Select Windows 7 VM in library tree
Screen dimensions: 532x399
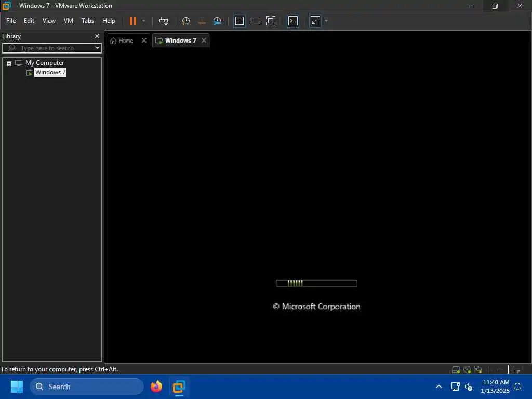50,72
